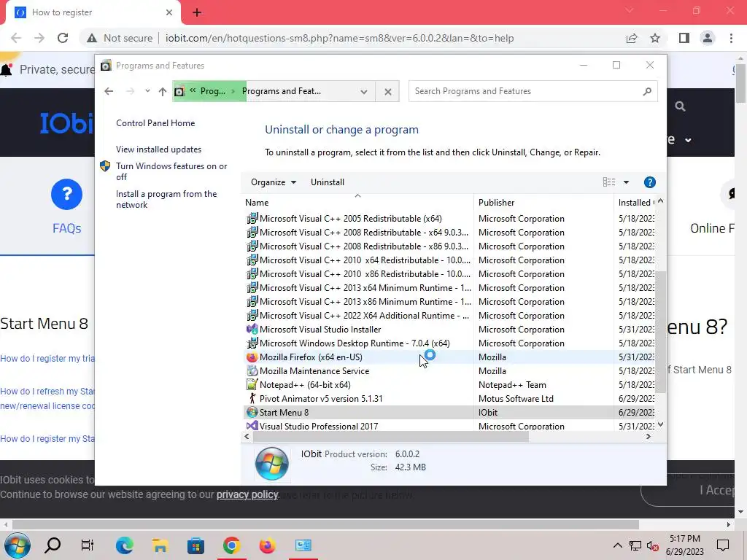Click the Visual Studio Professional 2017 icon
The height and width of the screenshot is (560, 747).
tap(252, 426)
